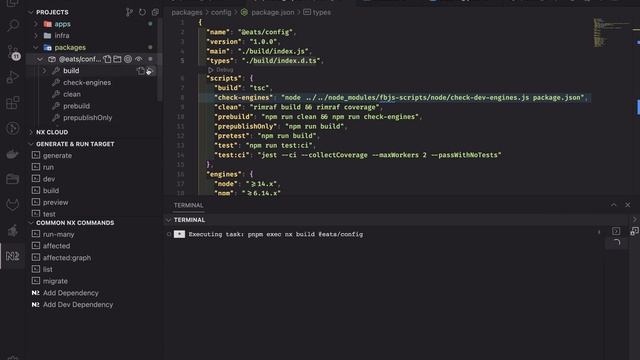Click the "test:ci" line in editor
640x360 pixels.
358,155
